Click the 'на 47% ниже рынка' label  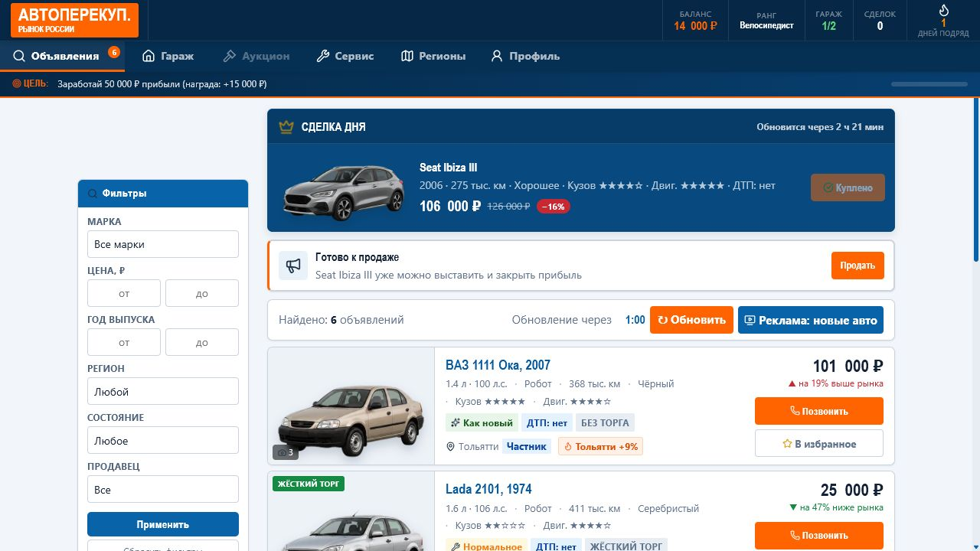tap(835, 507)
